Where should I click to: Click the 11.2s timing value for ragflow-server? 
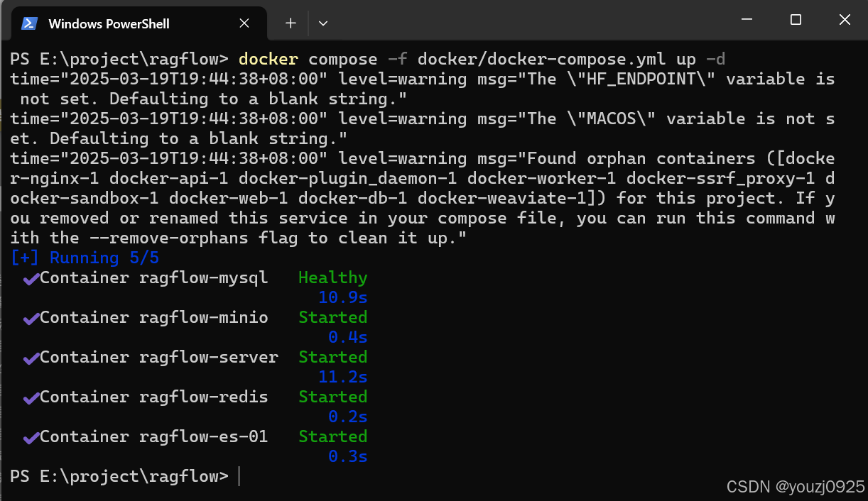(x=343, y=377)
